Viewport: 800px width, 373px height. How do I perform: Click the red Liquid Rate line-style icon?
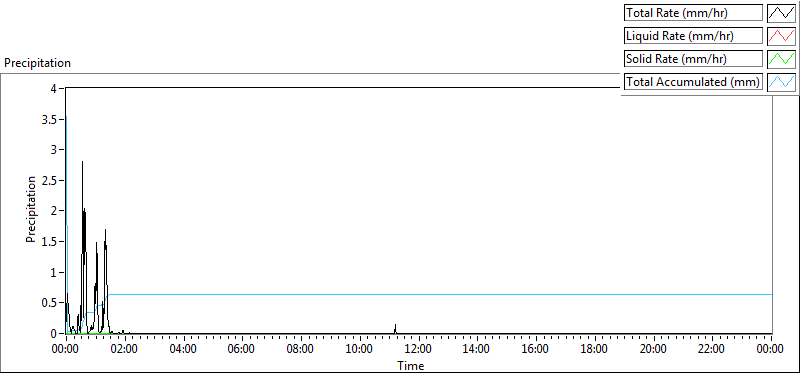coord(781,36)
